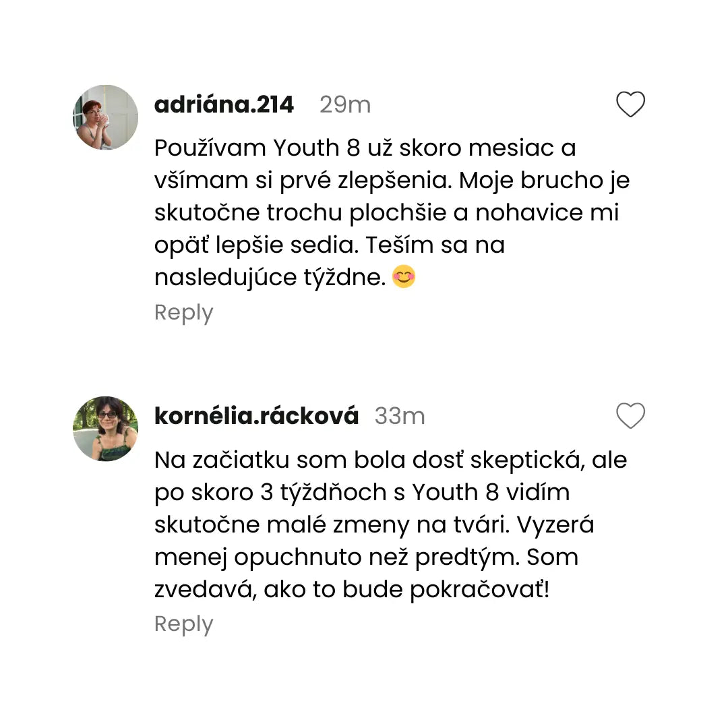This screenshot has height=728, width=728.
Task: Click the line "zvedavá, ako to bude pokračovať!"
Action: click(352, 590)
